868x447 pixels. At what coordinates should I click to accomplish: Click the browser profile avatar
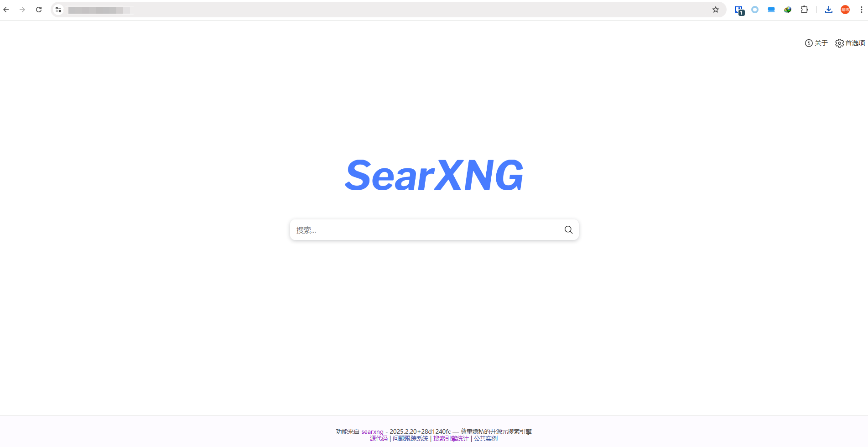845,9
